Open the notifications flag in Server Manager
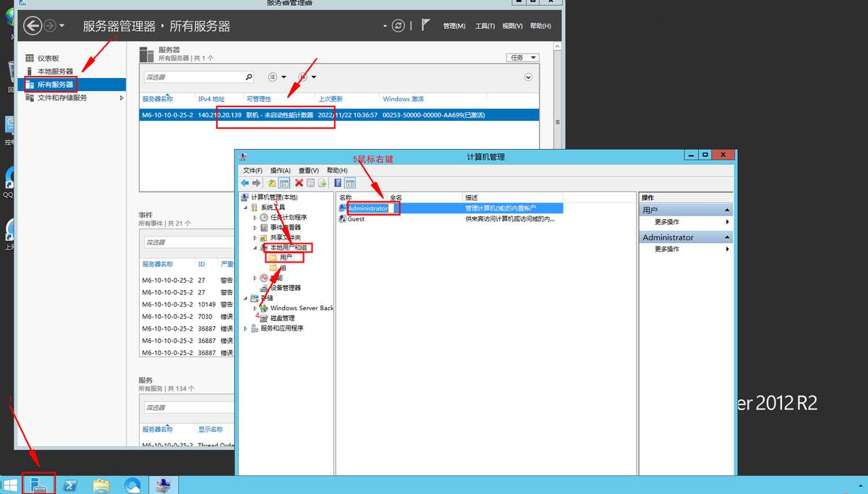868x494 pixels. [425, 25]
